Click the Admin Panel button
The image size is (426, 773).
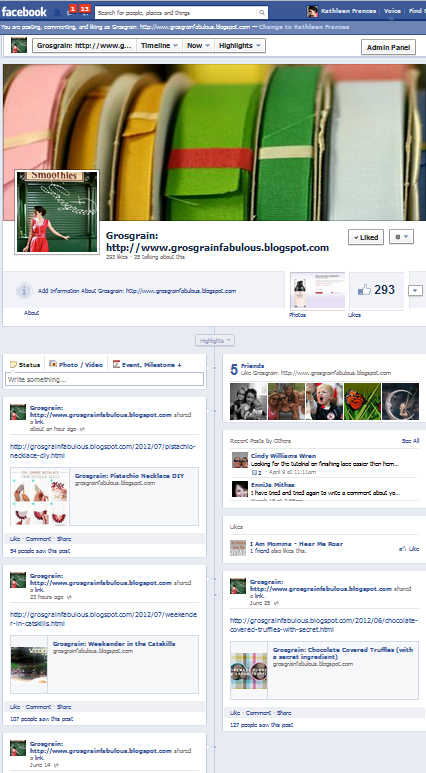pyautogui.click(x=389, y=47)
